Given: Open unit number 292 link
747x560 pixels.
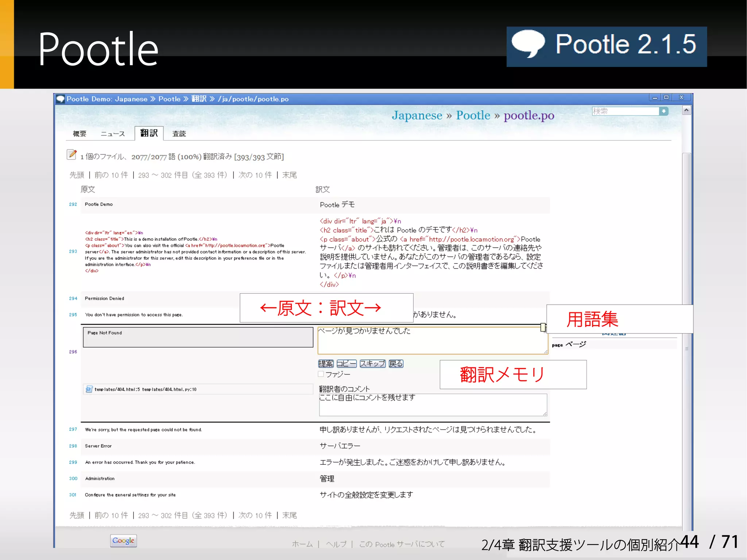Looking at the screenshot, I should (73, 204).
